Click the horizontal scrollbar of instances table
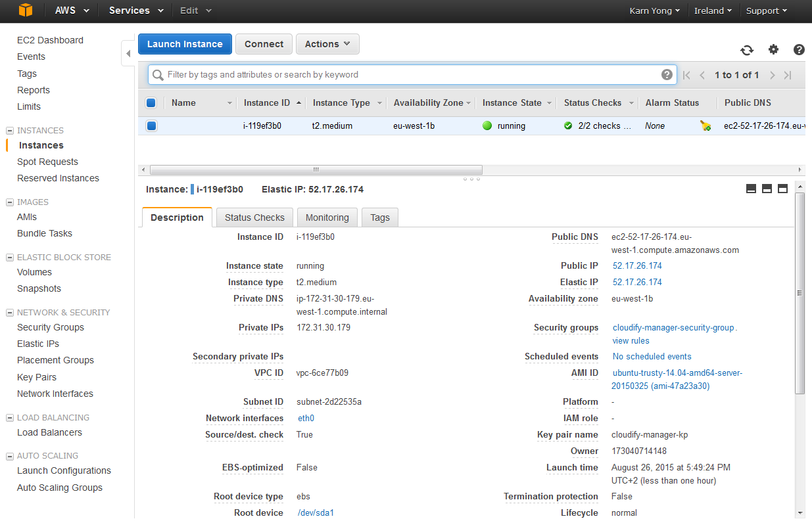The image size is (812, 523). [x=316, y=170]
